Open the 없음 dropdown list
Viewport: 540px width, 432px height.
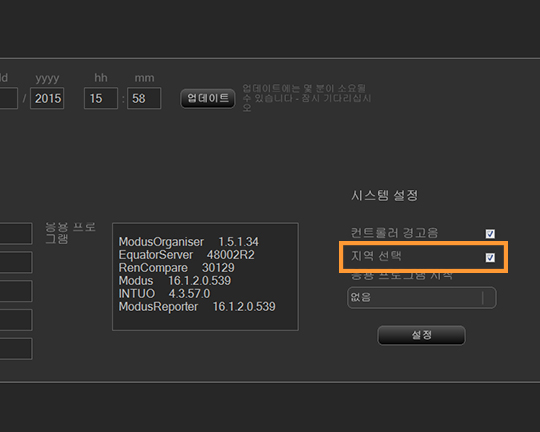tap(422, 297)
